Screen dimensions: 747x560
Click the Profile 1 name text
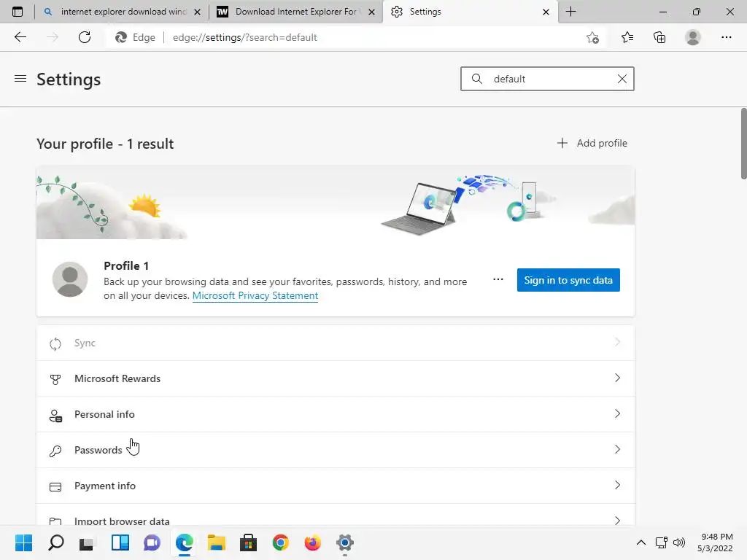[x=126, y=265]
